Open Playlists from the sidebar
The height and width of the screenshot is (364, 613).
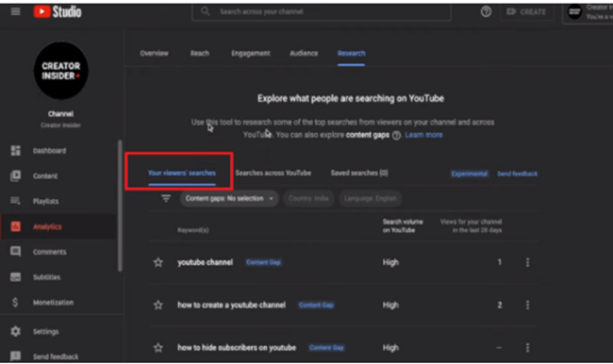(46, 201)
